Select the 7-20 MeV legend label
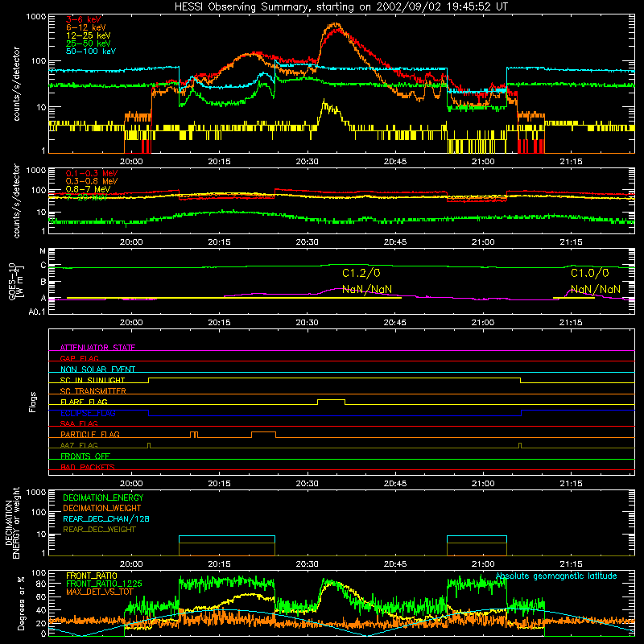 pos(86,197)
